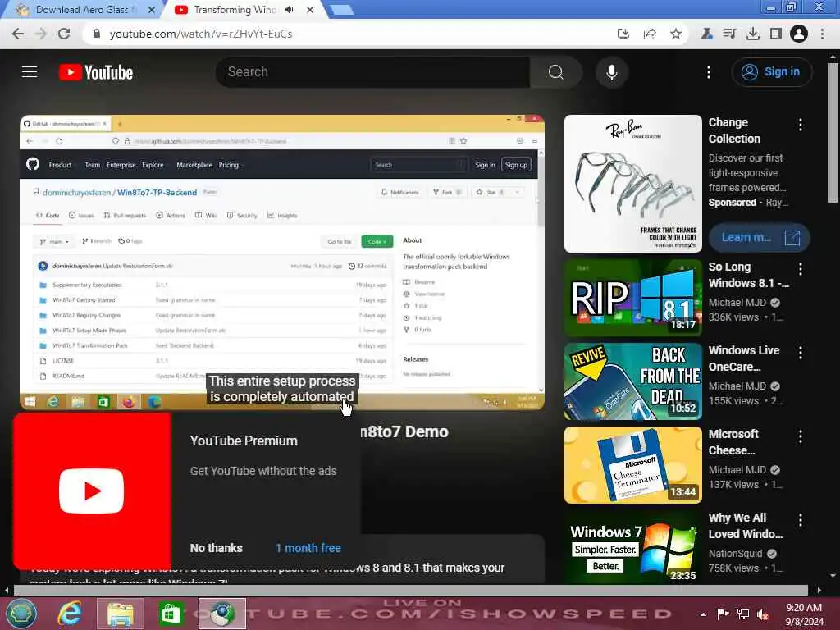
Task: Open the taskbar clock and date
Action: [804, 614]
